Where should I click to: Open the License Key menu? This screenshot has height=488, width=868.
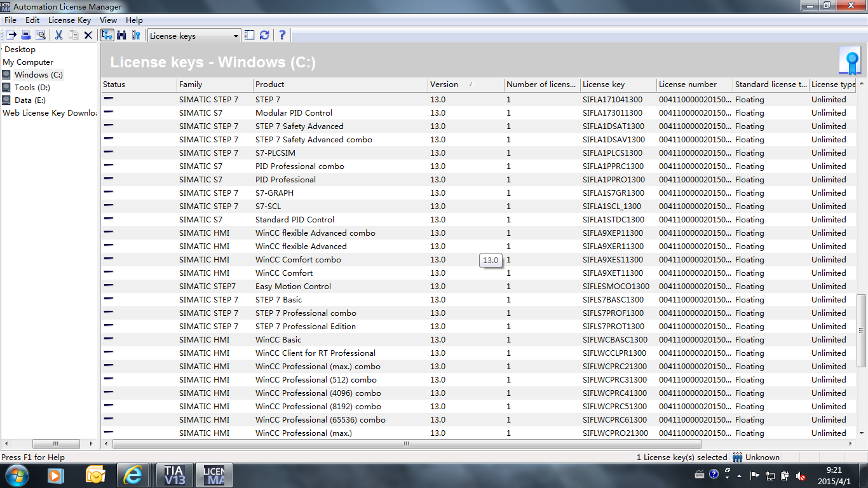click(70, 20)
